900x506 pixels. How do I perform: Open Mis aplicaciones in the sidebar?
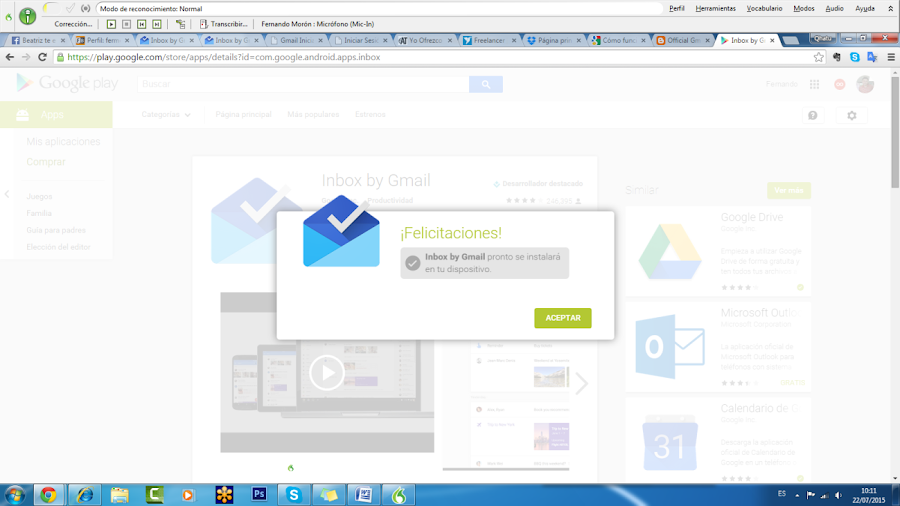coord(63,142)
